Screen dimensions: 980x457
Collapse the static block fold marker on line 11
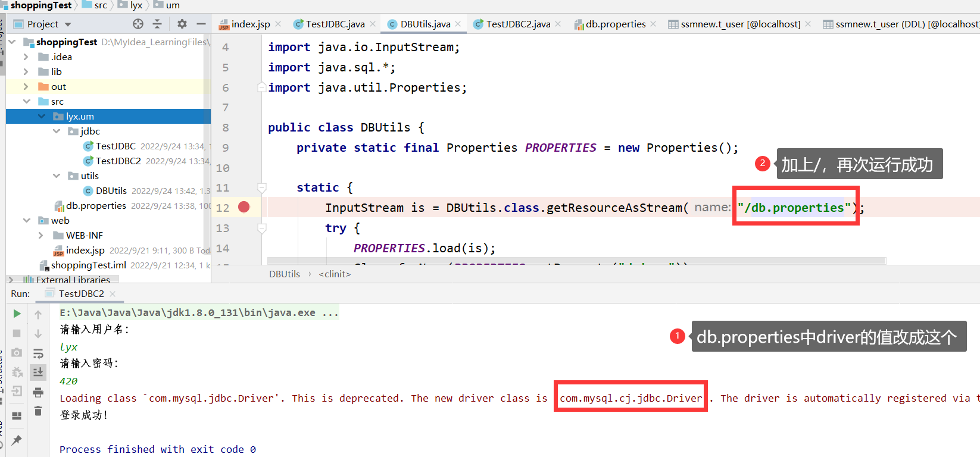pos(261,187)
